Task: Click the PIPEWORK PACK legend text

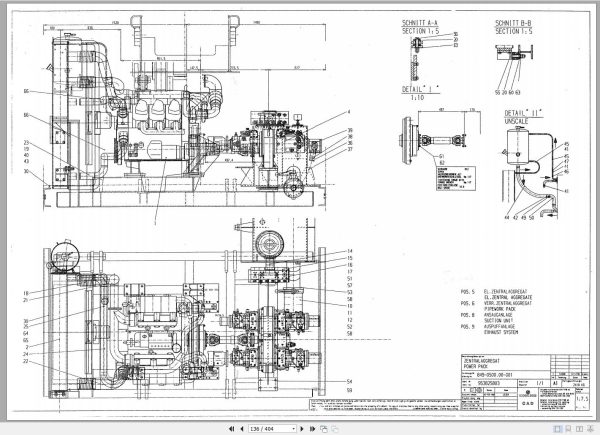Action: (499, 309)
